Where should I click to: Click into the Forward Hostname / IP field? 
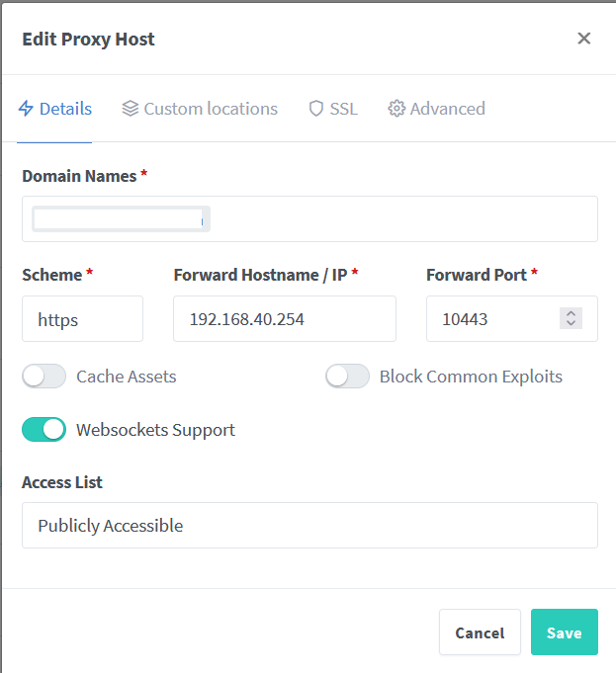(284, 319)
